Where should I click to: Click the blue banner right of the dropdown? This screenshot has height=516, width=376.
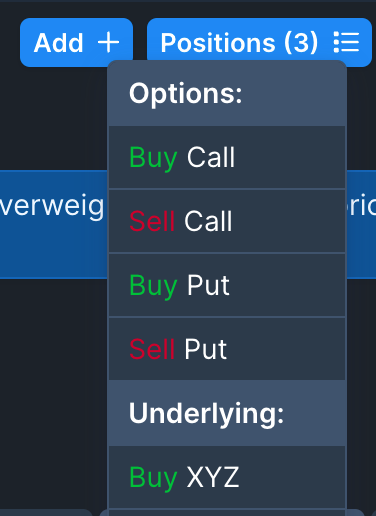tap(361, 224)
